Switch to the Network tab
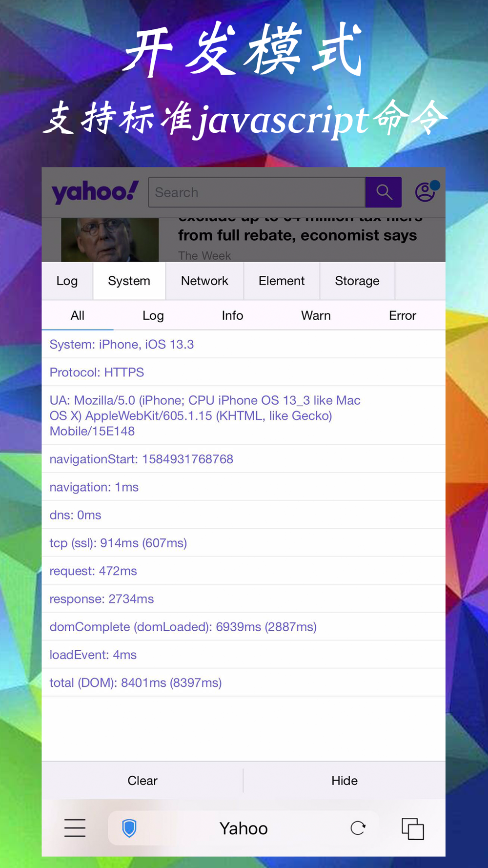The height and width of the screenshot is (868, 488). (x=204, y=281)
